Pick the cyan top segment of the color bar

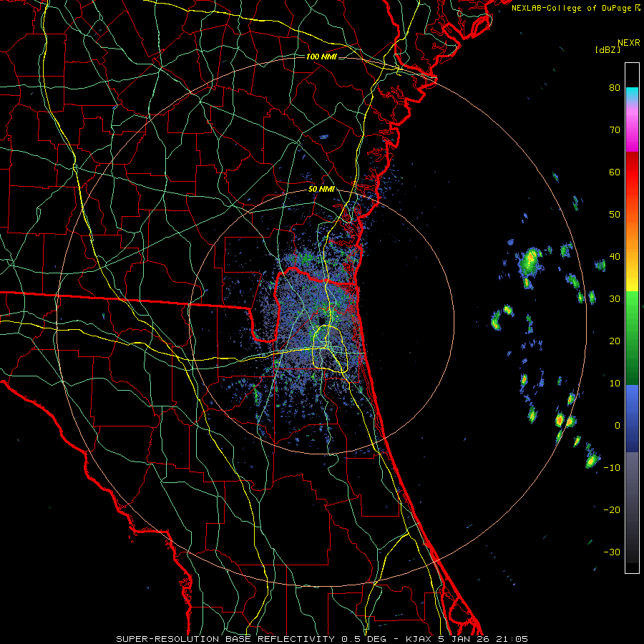pos(632,94)
